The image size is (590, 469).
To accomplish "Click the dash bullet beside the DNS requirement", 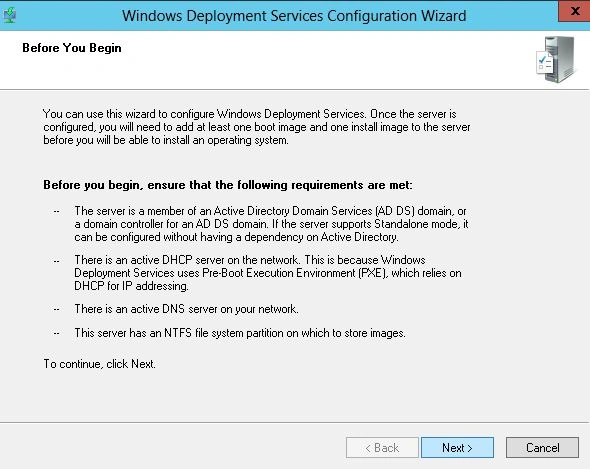I will (56, 309).
